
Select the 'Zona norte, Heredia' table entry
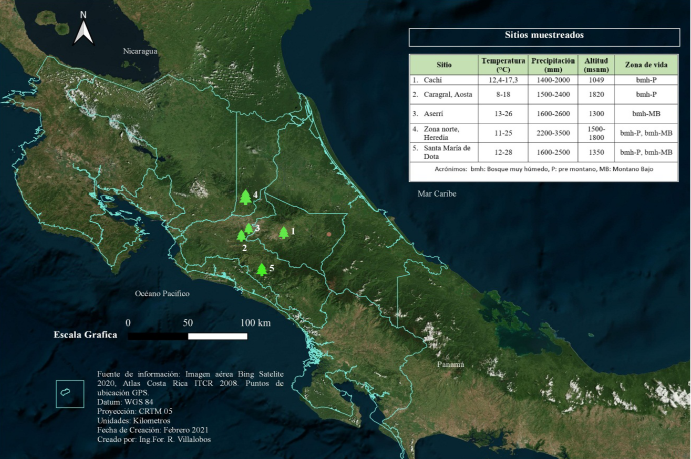445,133
